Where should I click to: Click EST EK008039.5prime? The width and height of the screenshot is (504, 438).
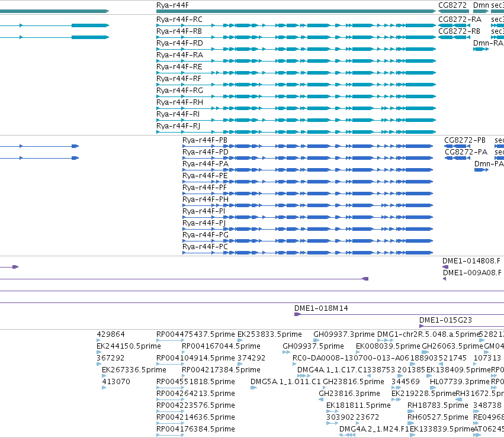388,346
